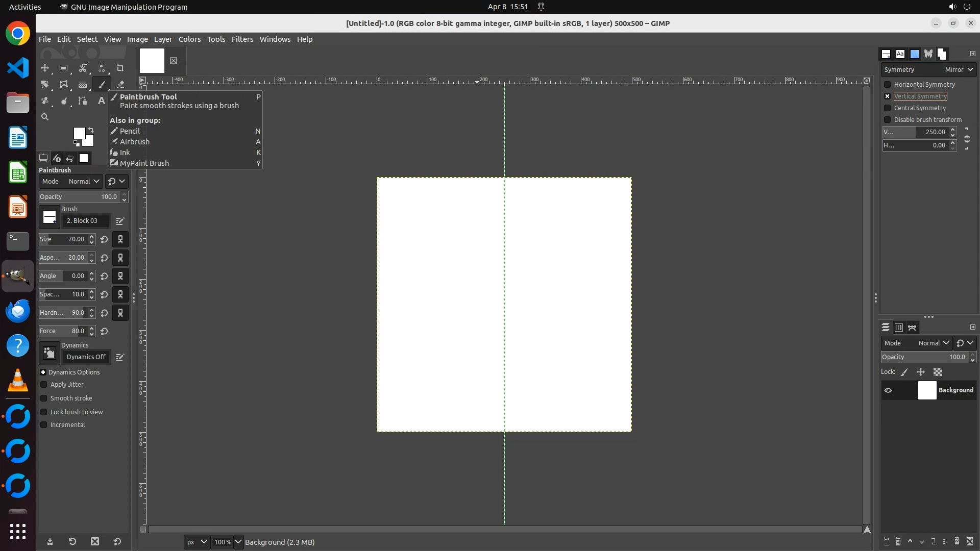Open the Symmetry type Mirror dropdown
The image size is (980, 551).
tap(959, 70)
